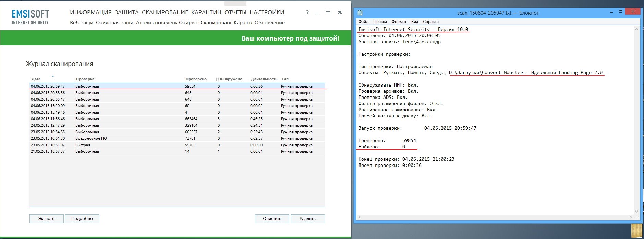The image size is (644, 239).
Task: Select scan row 23.05.2015 10:54:55
Action: pyautogui.click(x=177, y=132)
